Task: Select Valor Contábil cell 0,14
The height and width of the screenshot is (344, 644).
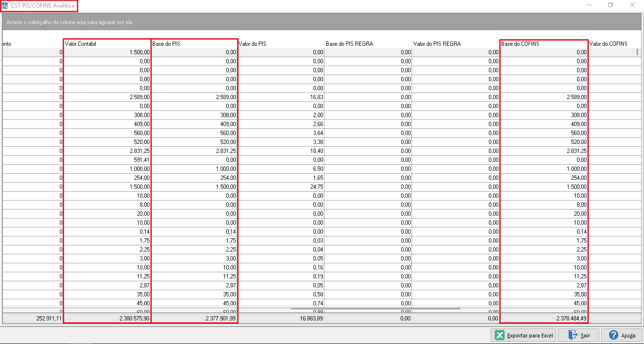Action: 107,232
